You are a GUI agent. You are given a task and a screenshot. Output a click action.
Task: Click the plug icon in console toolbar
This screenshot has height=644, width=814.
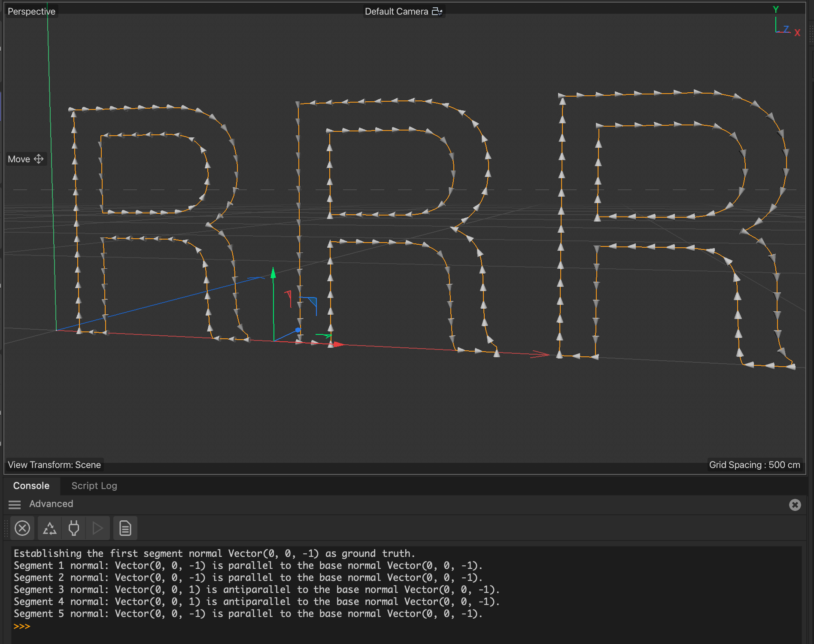(74, 528)
